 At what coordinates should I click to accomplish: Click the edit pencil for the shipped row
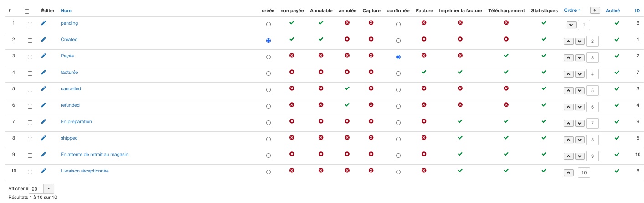coord(44,138)
